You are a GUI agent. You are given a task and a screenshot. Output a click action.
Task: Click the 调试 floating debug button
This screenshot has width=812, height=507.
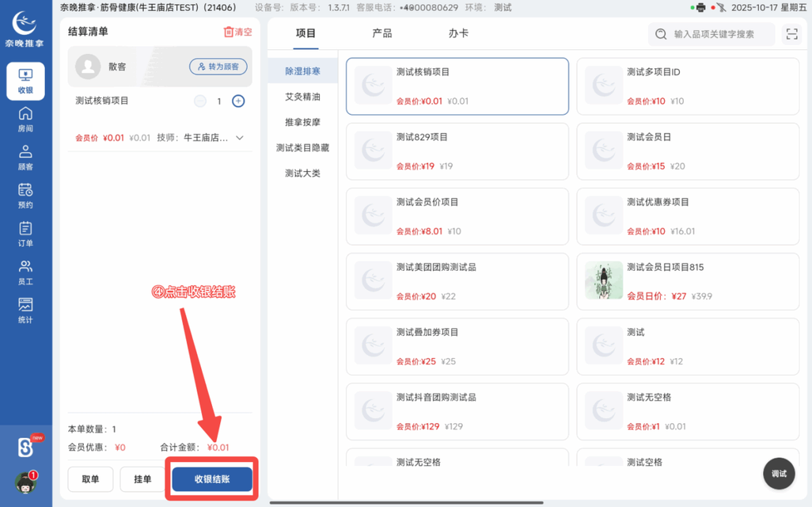[x=778, y=473]
